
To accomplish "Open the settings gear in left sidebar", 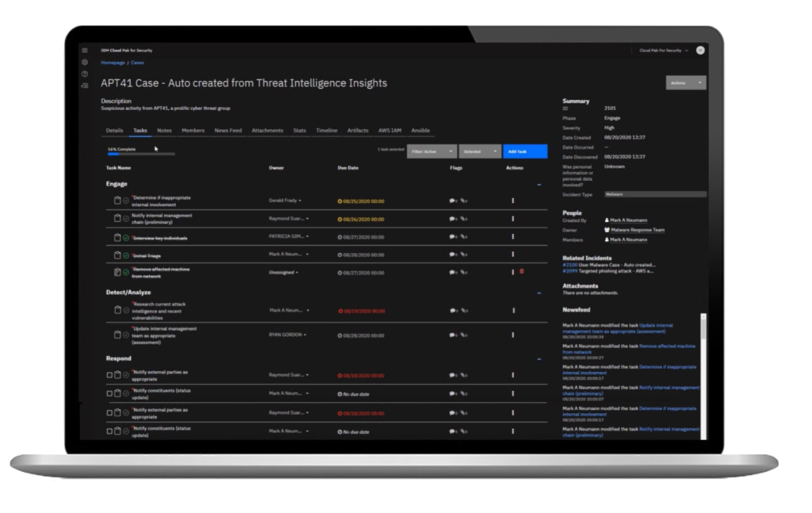I will pos(84,62).
